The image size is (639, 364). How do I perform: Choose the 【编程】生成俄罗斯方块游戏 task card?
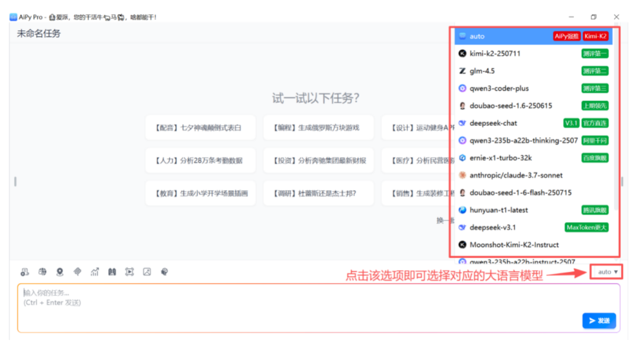(x=318, y=128)
